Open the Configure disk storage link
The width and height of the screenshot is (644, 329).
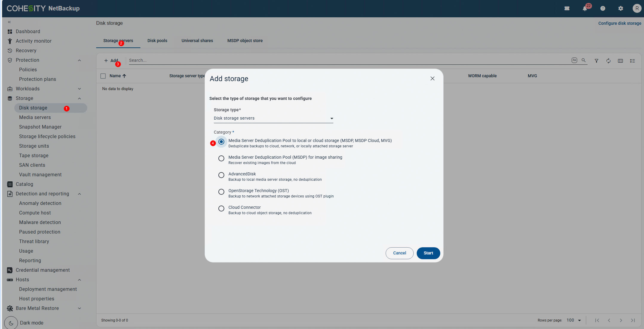[x=620, y=23]
